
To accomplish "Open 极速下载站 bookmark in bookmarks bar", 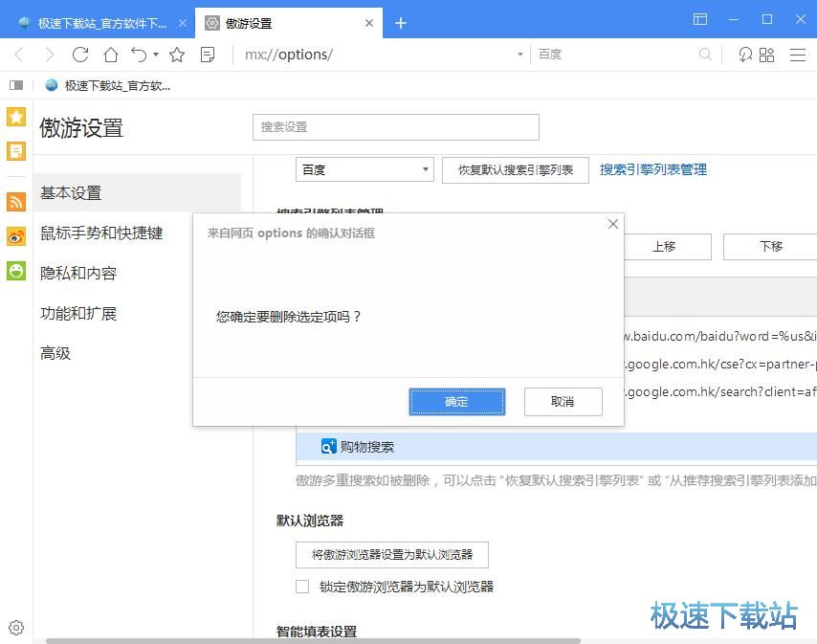I will coord(108,85).
